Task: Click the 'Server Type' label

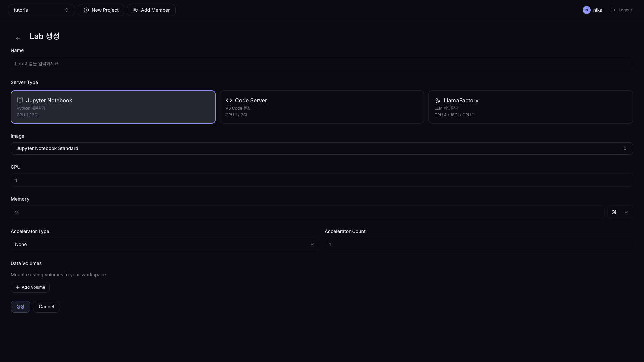Action: [24, 82]
